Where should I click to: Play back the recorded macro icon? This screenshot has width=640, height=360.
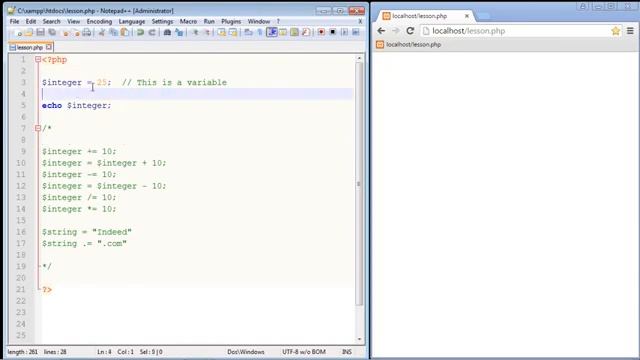click(344, 32)
